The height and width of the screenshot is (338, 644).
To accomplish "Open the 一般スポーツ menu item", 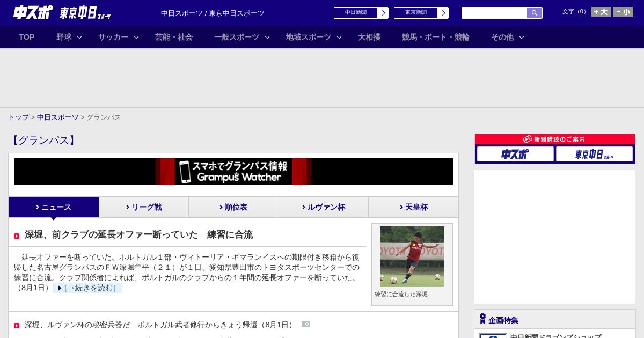I will 237,37.
